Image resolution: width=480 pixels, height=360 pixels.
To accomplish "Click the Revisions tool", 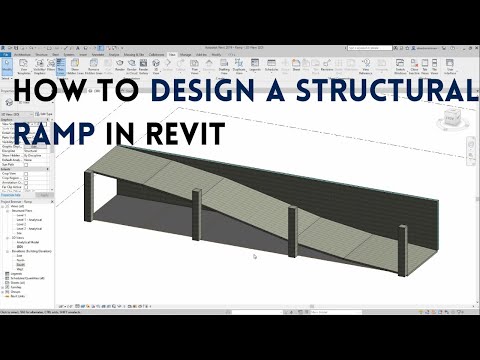I will 327,65.
